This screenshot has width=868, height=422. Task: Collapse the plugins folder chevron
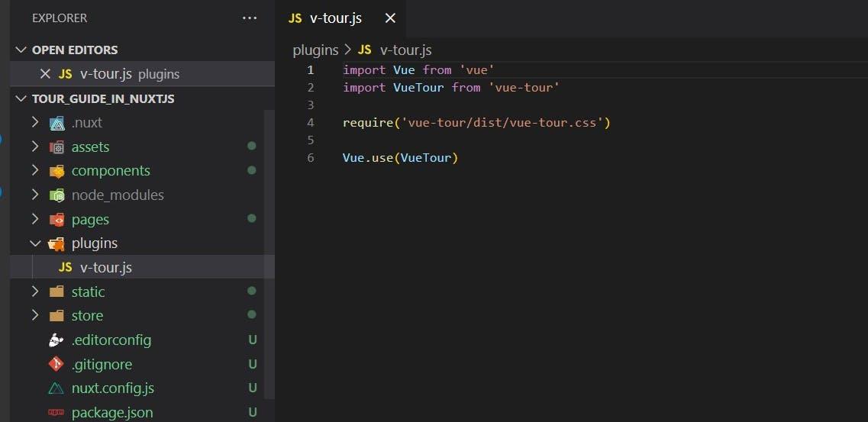pos(35,243)
